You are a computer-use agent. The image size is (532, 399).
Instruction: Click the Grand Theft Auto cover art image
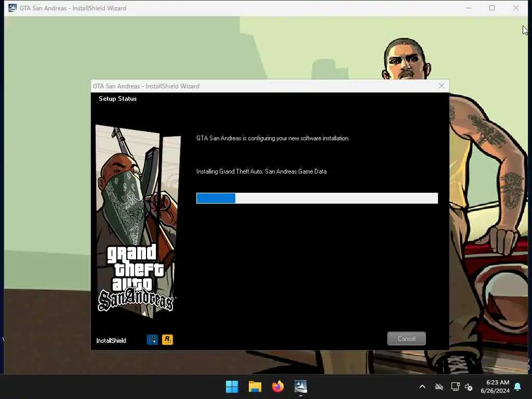tap(137, 220)
